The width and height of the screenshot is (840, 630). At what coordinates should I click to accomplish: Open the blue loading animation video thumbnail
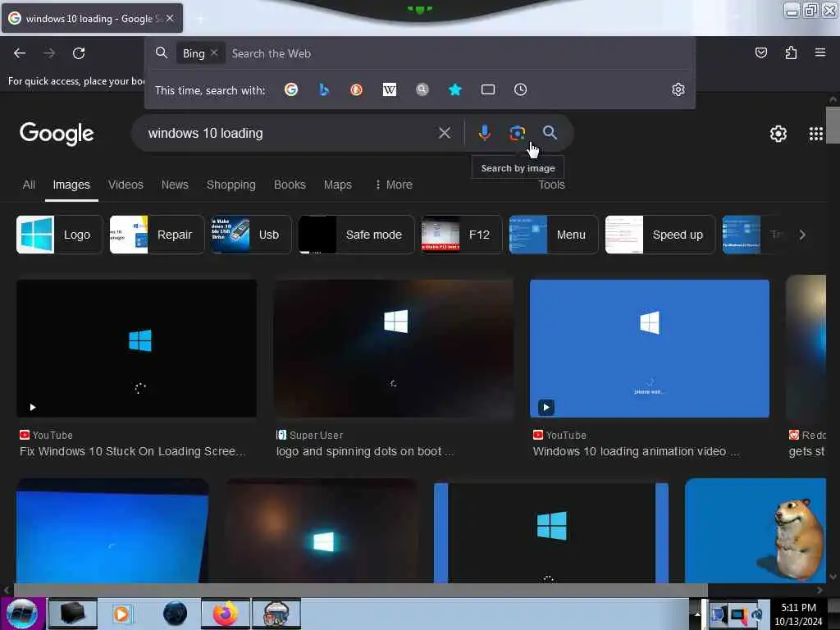coord(650,348)
